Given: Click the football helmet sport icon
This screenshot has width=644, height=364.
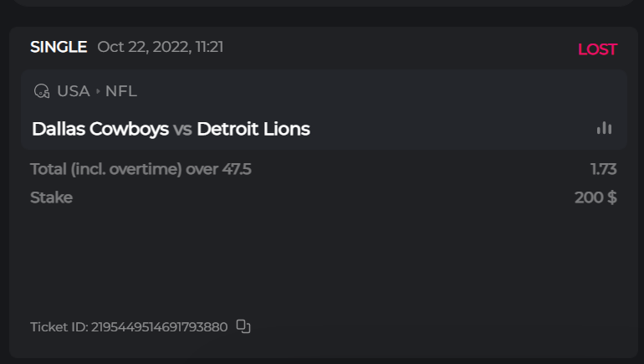Looking at the screenshot, I should [41, 91].
